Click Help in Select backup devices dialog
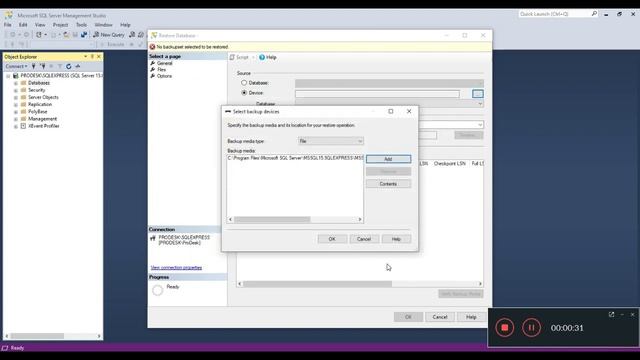 click(396, 239)
